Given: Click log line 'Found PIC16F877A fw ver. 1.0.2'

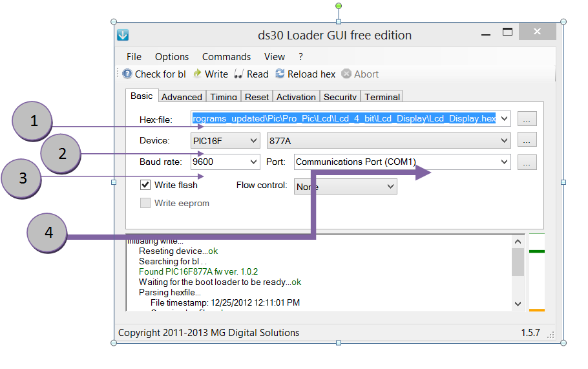Looking at the screenshot, I should [x=198, y=271].
